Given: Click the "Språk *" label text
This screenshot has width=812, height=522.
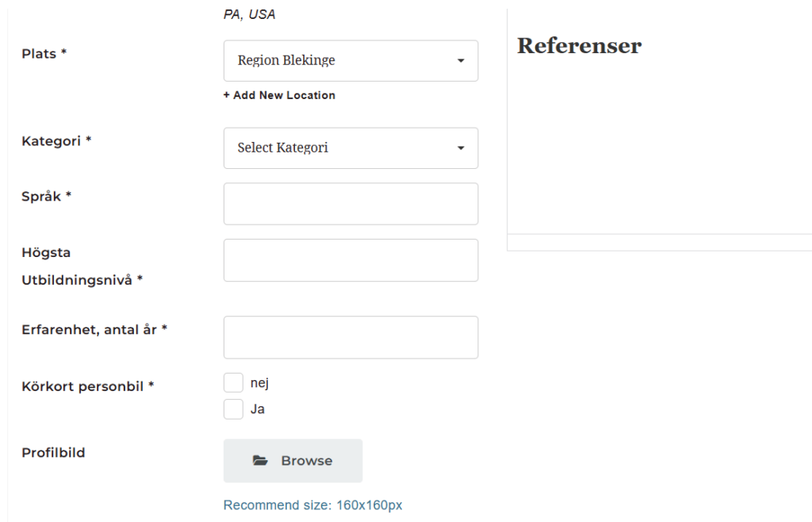Looking at the screenshot, I should [x=46, y=196].
